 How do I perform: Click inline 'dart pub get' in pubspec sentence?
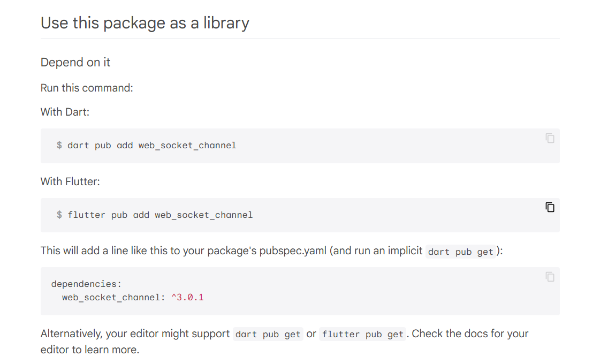460,252
